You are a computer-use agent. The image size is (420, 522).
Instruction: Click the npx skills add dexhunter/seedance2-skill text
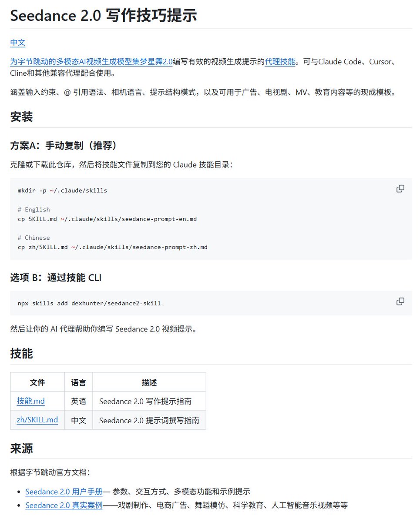tap(89, 303)
